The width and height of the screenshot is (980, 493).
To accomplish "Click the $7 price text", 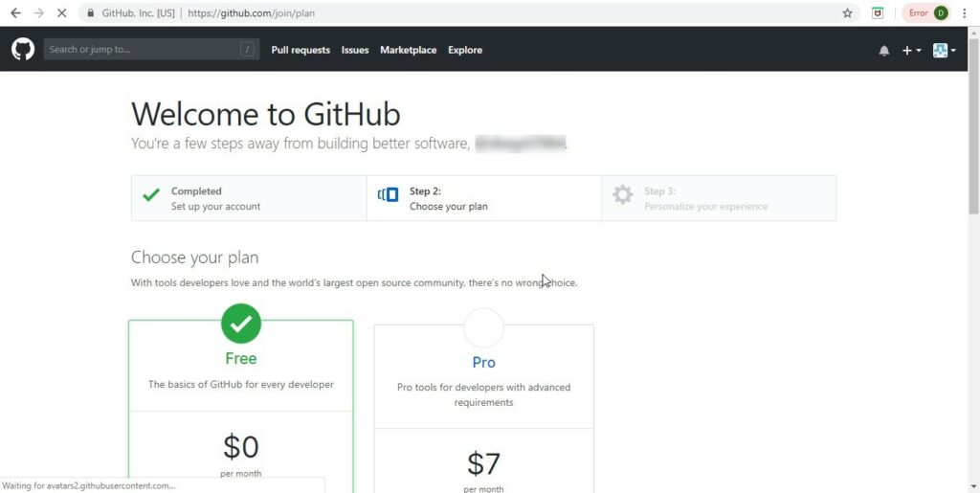I will [x=483, y=463].
